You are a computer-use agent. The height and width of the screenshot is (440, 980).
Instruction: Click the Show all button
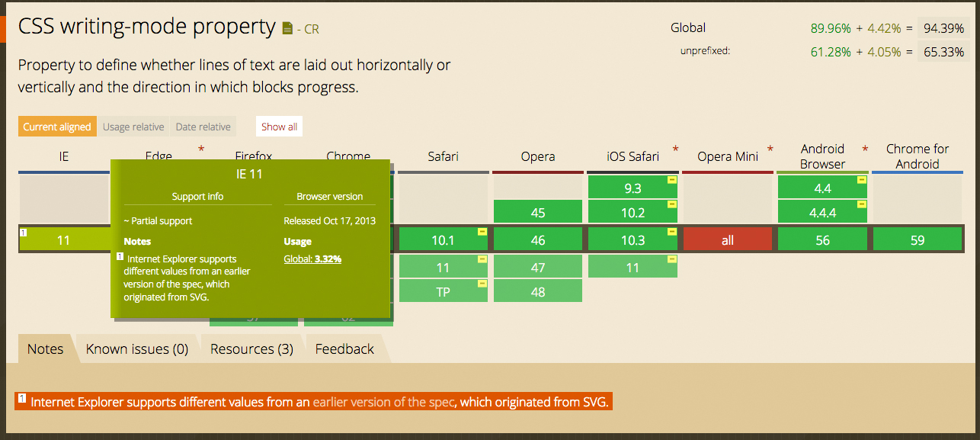pos(280,127)
